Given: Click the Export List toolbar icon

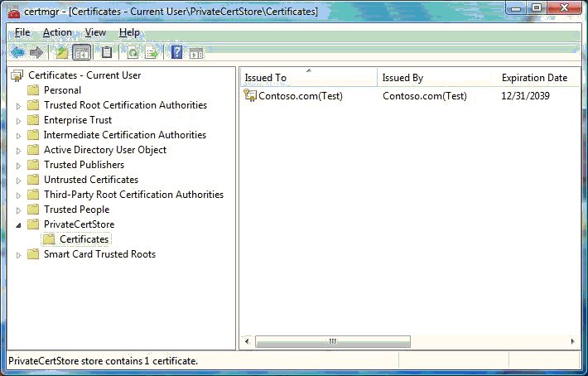Looking at the screenshot, I should [152, 53].
